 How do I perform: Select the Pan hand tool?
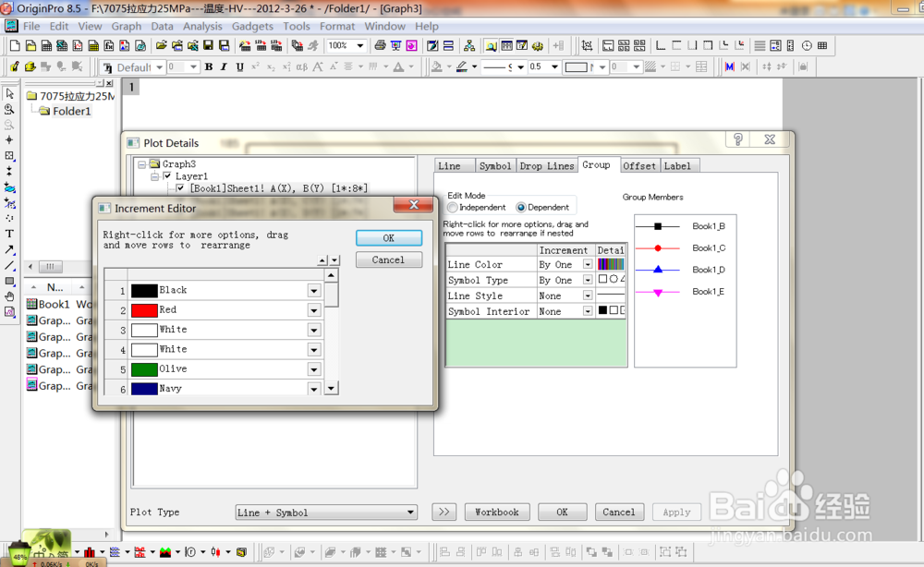[9, 296]
